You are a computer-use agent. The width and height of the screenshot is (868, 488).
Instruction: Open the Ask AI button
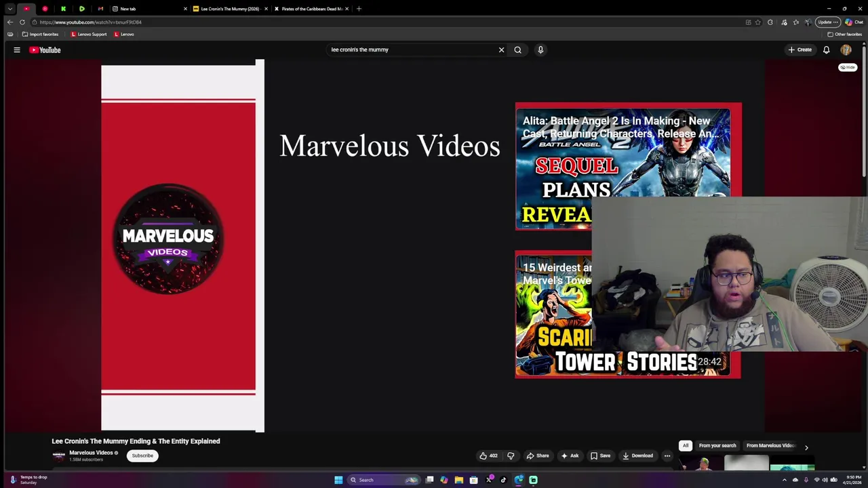570,455
